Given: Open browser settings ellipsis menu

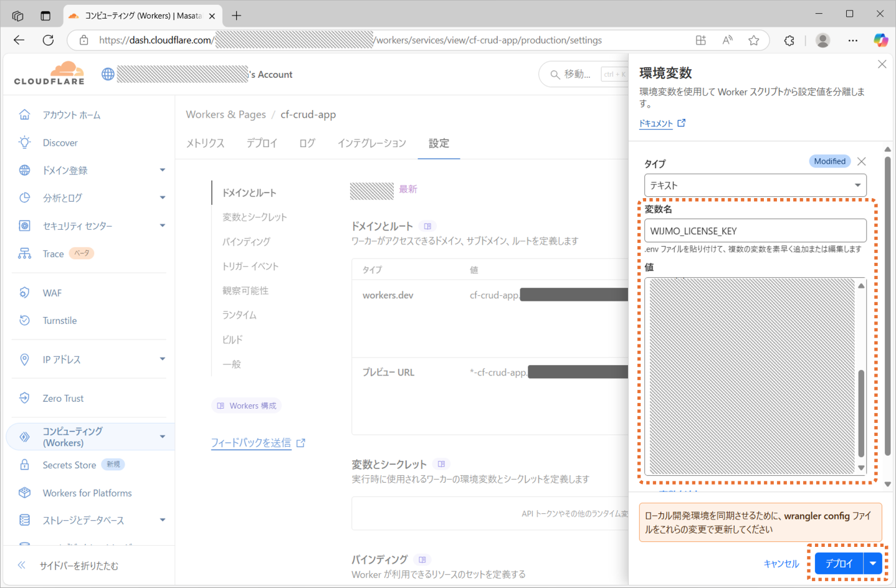Looking at the screenshot, I should [853, 40].
